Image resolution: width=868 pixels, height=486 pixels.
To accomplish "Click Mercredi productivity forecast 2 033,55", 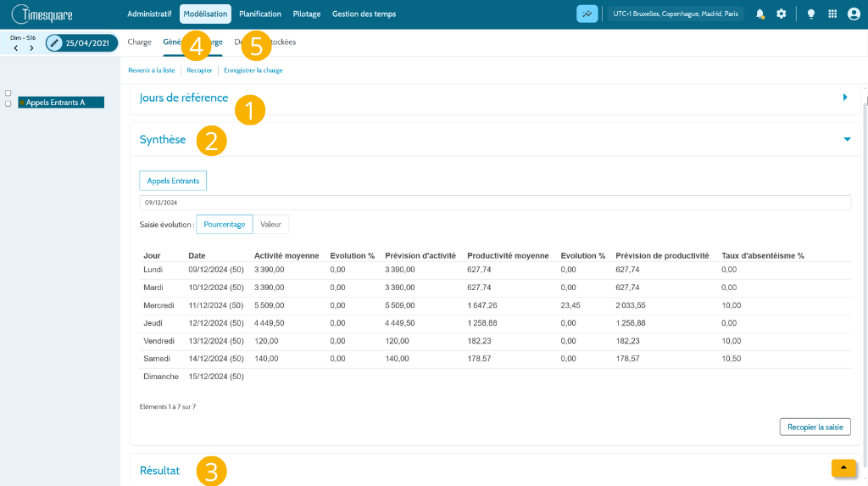I will [x=631, y=305].
